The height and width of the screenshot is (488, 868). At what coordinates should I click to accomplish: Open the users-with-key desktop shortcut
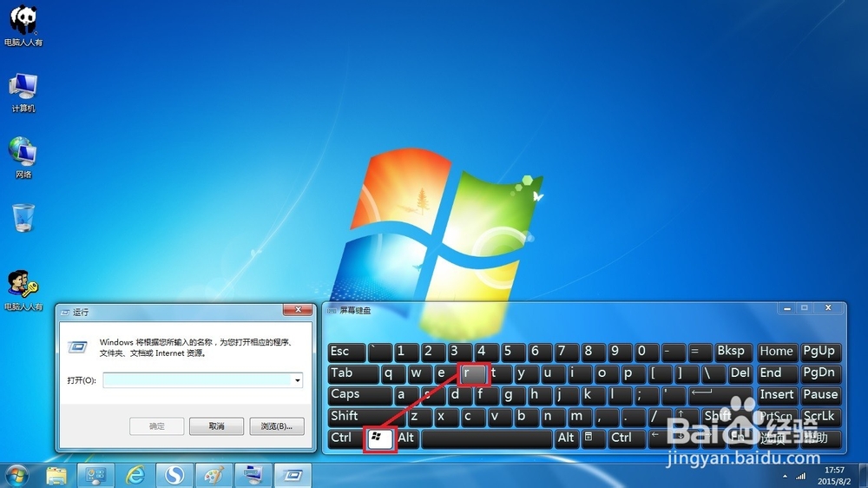[23, 290]
